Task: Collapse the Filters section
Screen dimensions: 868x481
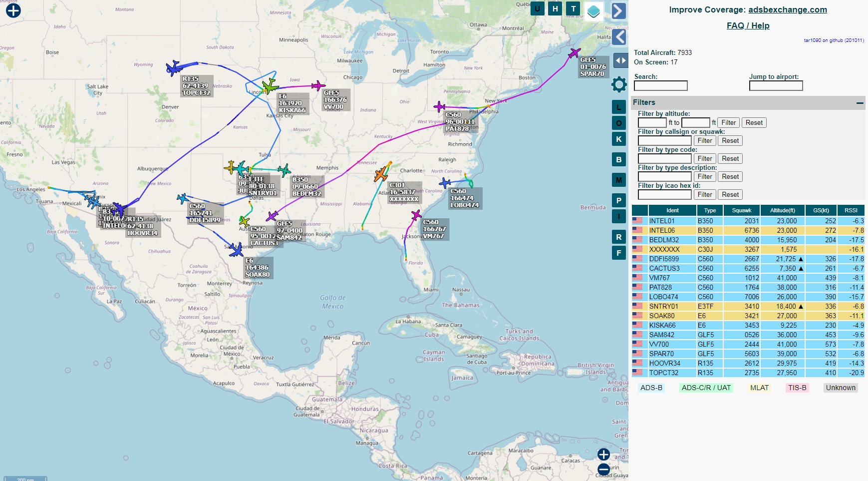Action: point(860,103)
